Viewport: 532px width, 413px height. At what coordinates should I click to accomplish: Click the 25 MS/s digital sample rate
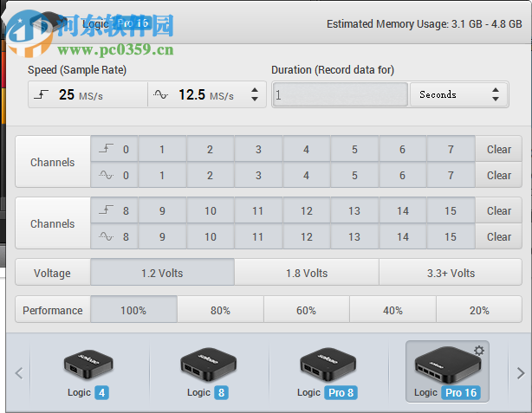(88, 94)
